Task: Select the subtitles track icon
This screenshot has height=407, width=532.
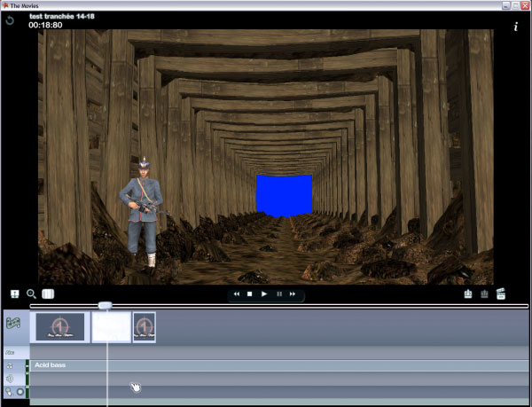Action: point(10,352)
